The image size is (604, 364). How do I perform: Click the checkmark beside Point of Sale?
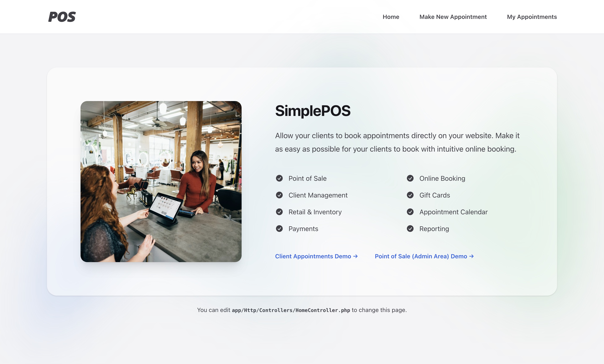[x=279, y=178]
